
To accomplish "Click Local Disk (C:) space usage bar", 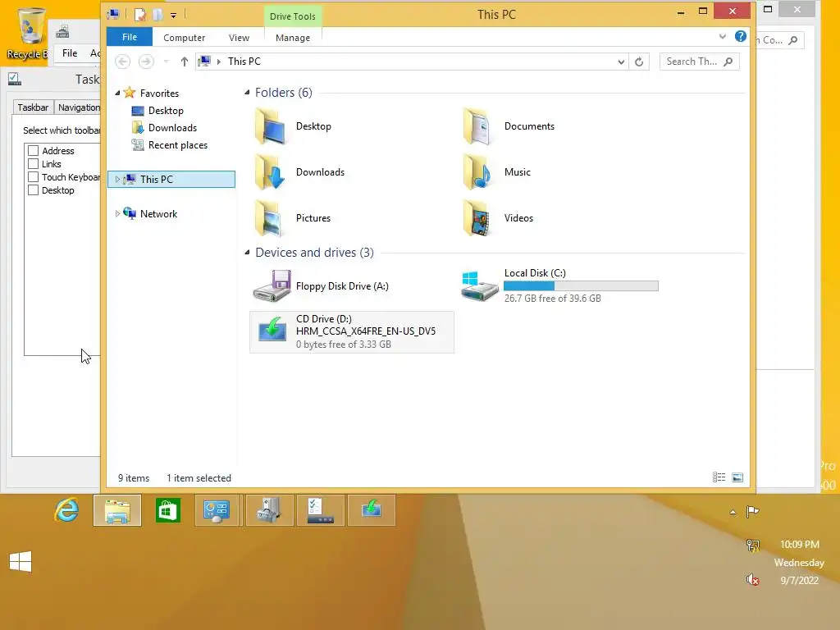I will tap(581, 286).
